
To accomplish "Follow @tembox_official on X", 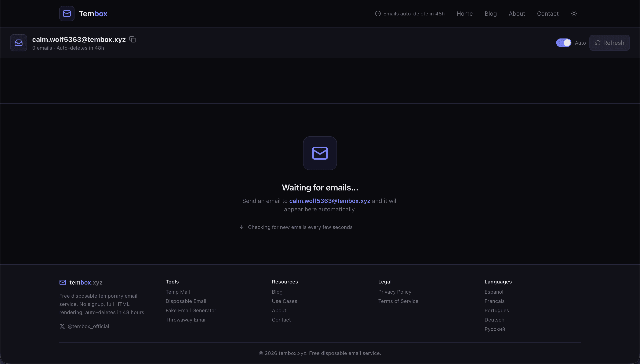I will [x=88, y=326].
